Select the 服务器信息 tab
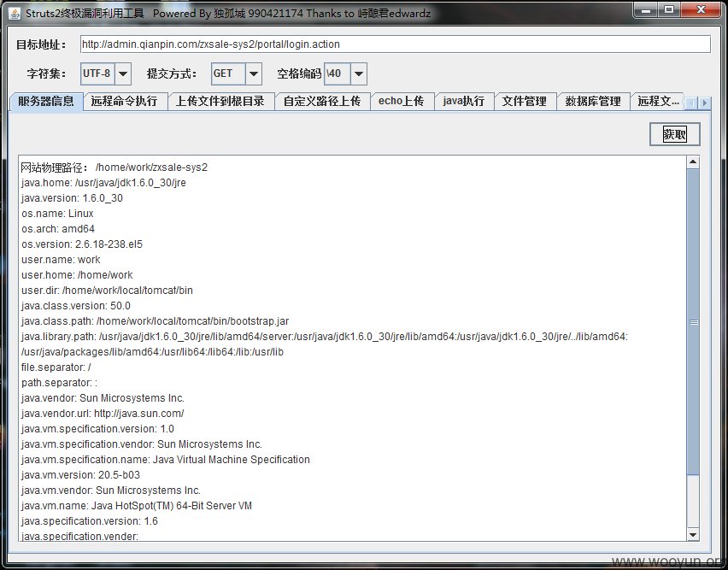728x570 pixels. [46, 101]
